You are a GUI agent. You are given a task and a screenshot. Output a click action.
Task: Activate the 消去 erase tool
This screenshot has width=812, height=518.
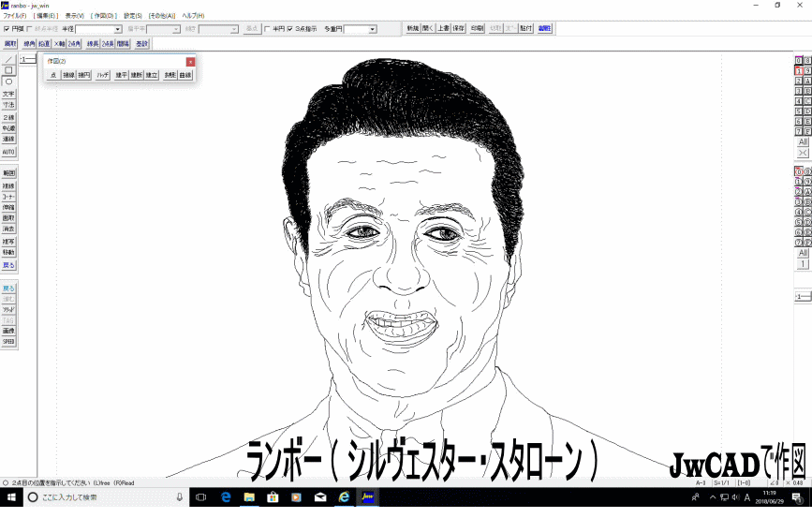[x=8, y=229]
